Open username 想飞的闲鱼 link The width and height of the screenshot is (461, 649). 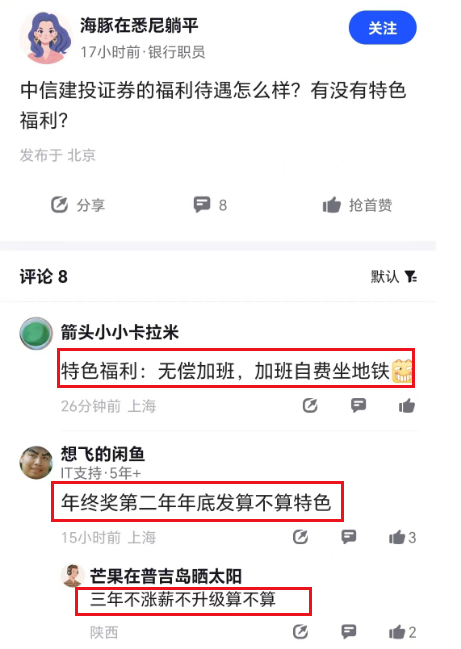103,454
